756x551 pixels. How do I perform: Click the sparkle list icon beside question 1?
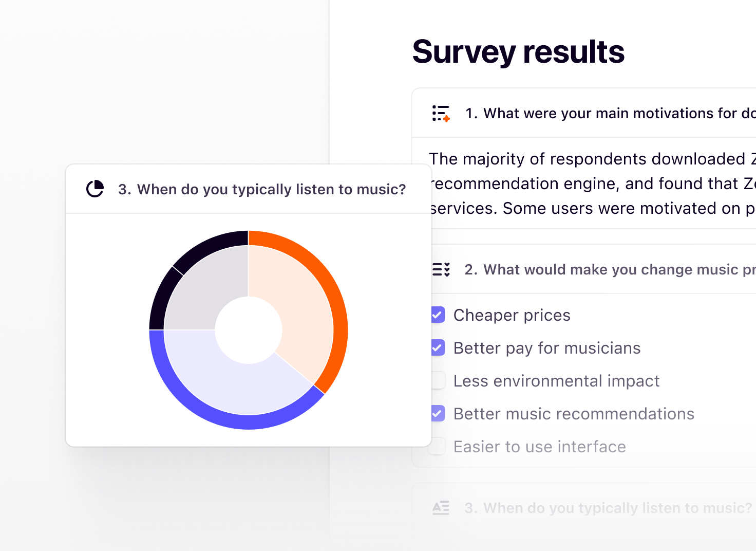441,113
